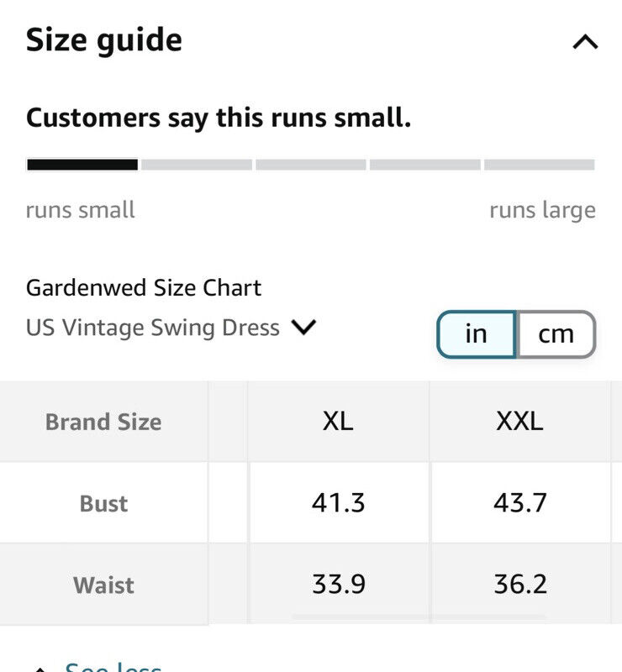Viewport: 622px width, 672px height.
Task: Select the XXL size column header
Action: [x=519, y=421]
